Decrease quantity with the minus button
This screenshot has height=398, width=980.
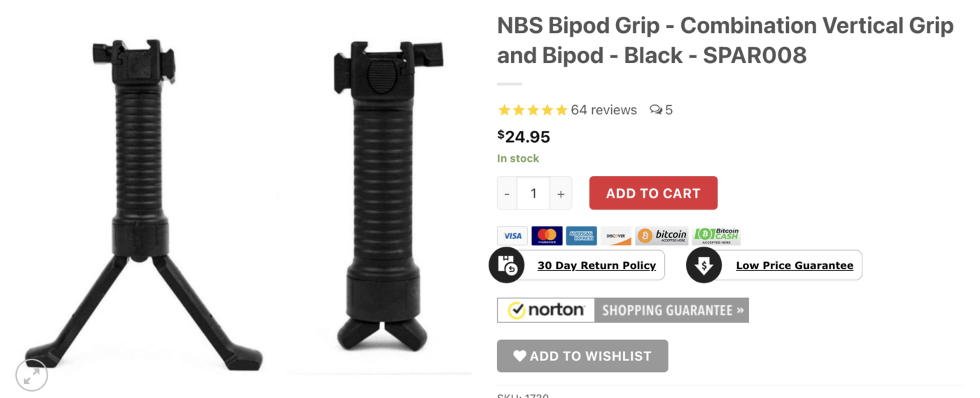507,193
